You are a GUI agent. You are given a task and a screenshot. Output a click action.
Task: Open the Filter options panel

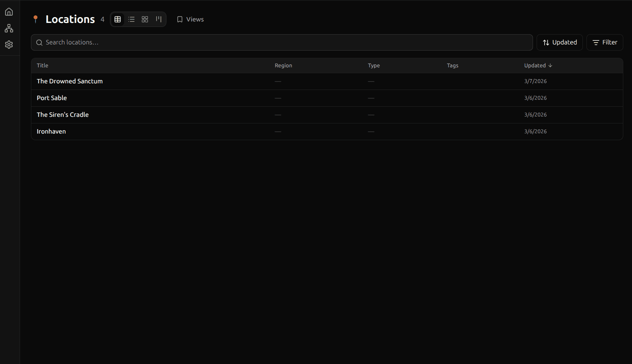pos(604,42)
